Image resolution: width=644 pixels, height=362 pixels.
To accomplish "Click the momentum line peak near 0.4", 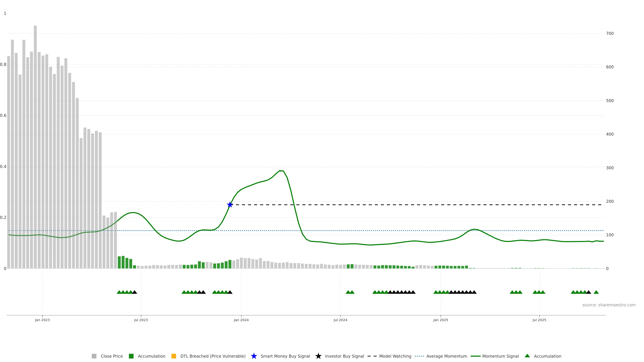I will pyautogui.click(x=281, y=171).
